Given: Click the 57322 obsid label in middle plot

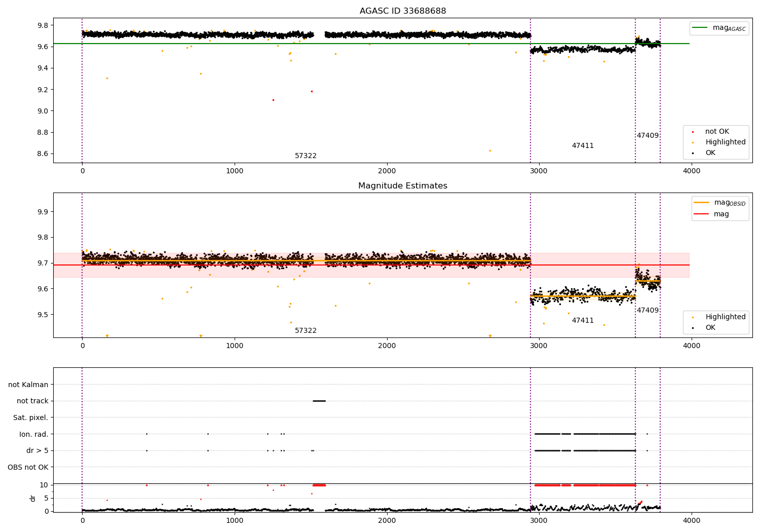Looking at the screenshot, I should tap(306, 331).
